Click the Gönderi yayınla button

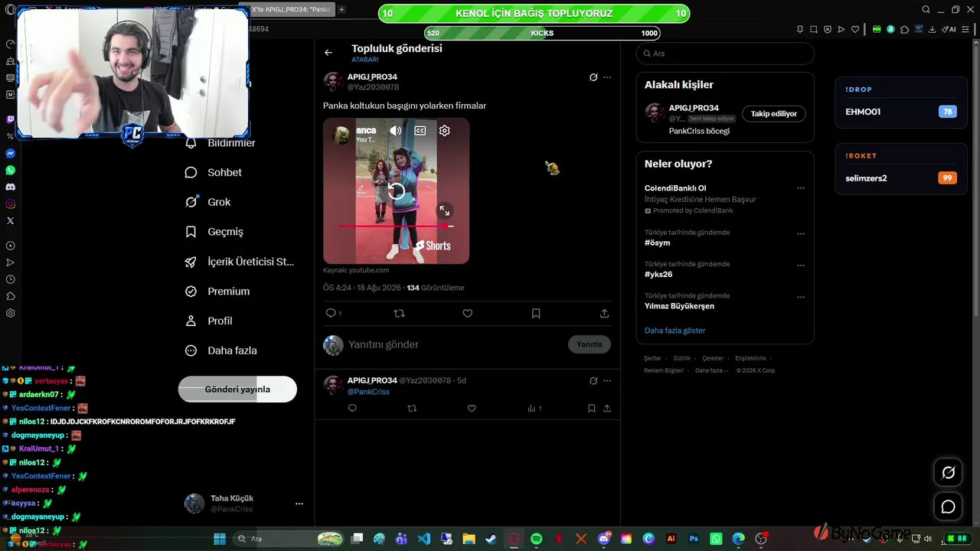[x=237, y=389]
